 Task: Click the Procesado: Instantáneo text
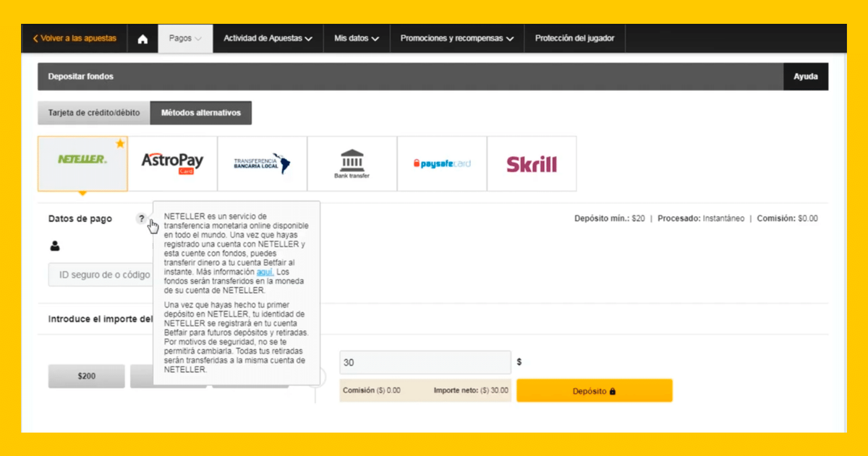tap(701, 218)
